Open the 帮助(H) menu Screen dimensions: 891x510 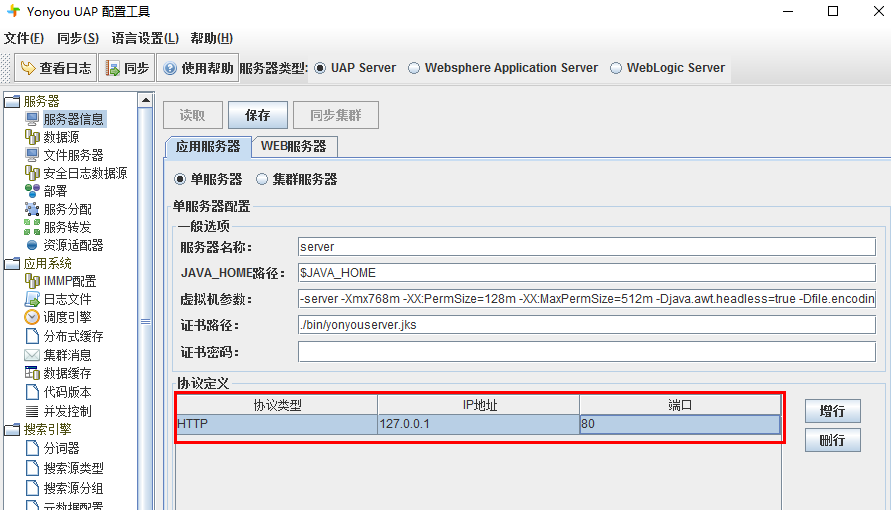click(x=211, y=38)
